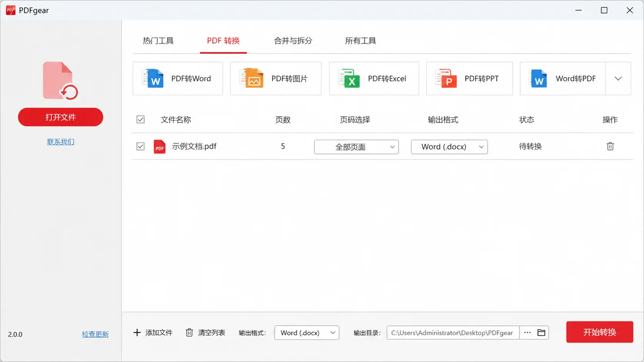
Task: Click the PDF转Excel green X icon
Action: click(x=349, y=78)
